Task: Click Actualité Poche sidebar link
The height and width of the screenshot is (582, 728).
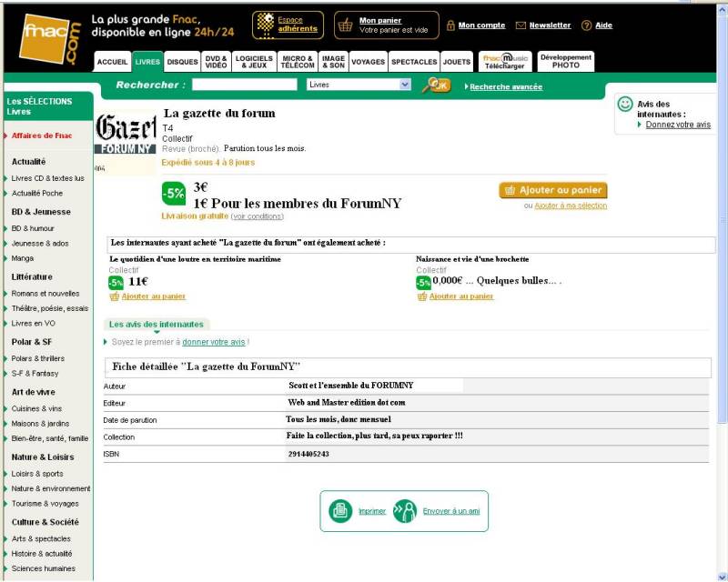Action: [x=37, y=193]
